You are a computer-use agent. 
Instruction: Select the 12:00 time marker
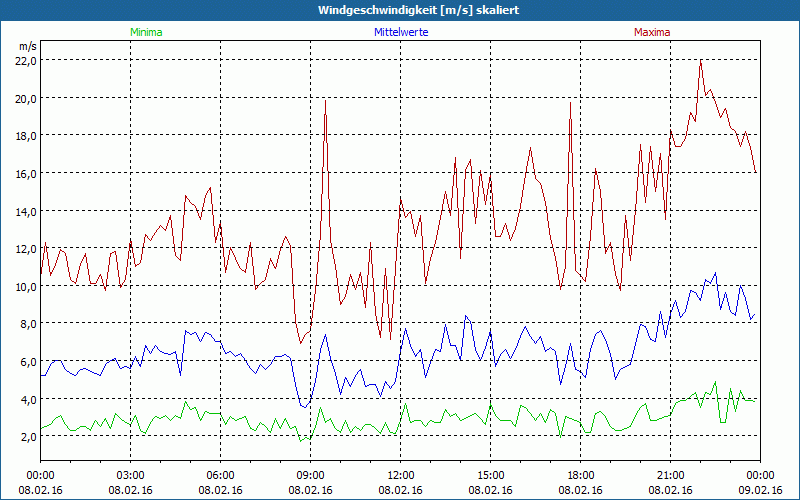(401, 475)
